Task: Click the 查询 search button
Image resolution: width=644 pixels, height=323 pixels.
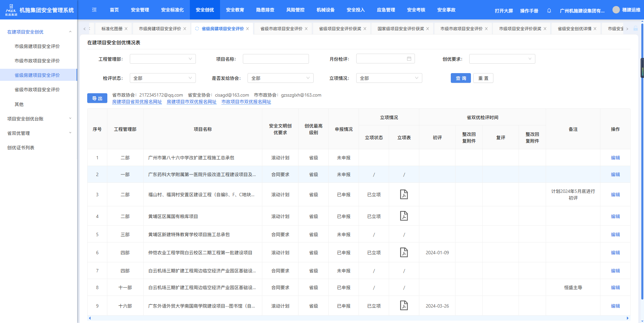Action: pyautogui.click(x=461, y=78)
